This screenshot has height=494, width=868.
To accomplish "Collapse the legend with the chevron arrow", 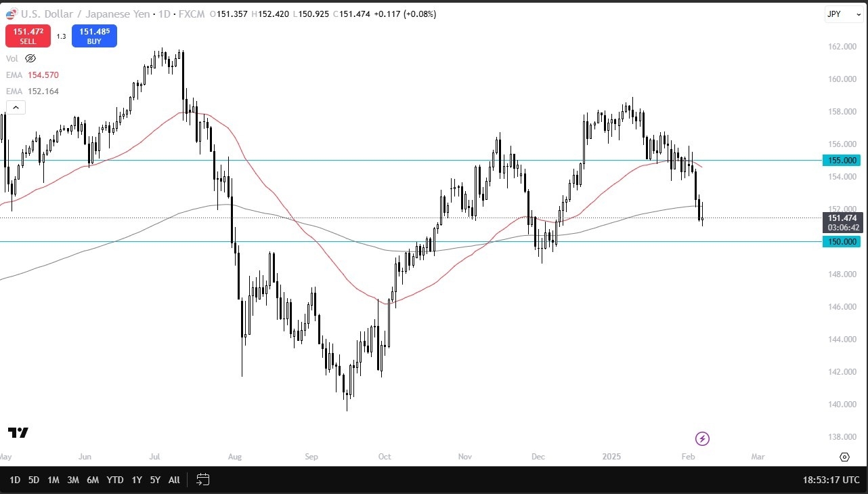I will point(16,107).
